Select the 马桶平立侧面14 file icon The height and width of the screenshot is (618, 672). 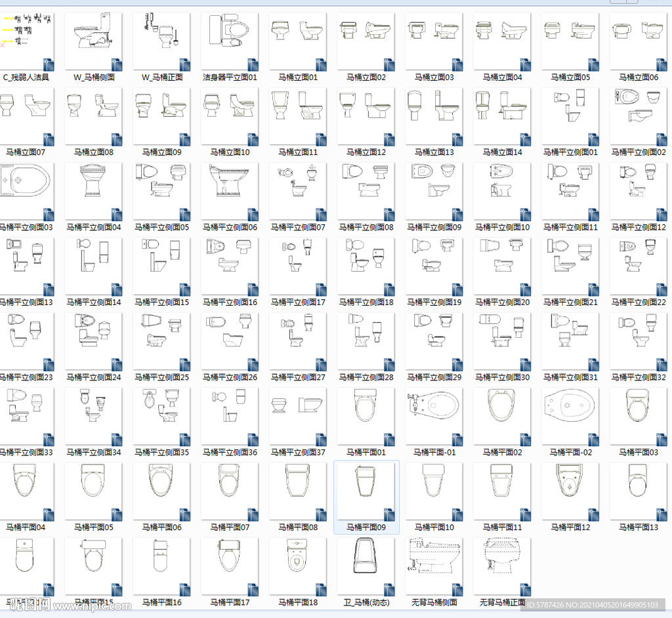94,266
